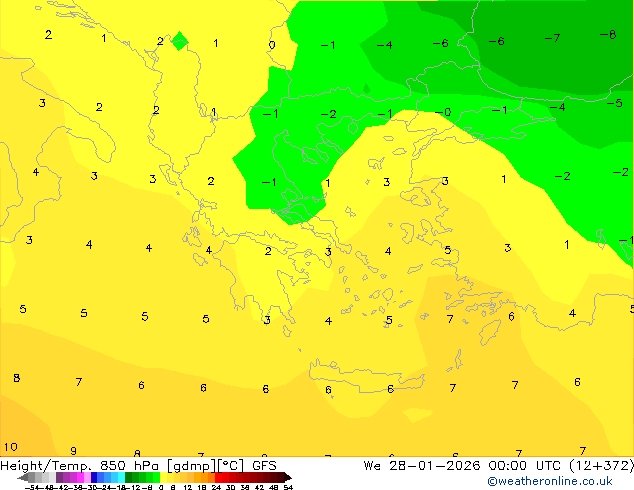
Task: Click the '10' temperature value on the map
Action: click(11, 447)
